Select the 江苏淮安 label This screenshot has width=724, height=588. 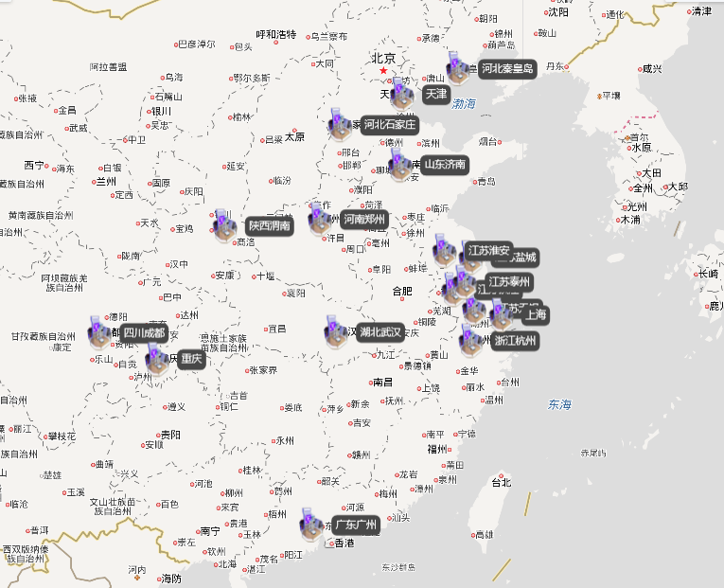point(488,251)
